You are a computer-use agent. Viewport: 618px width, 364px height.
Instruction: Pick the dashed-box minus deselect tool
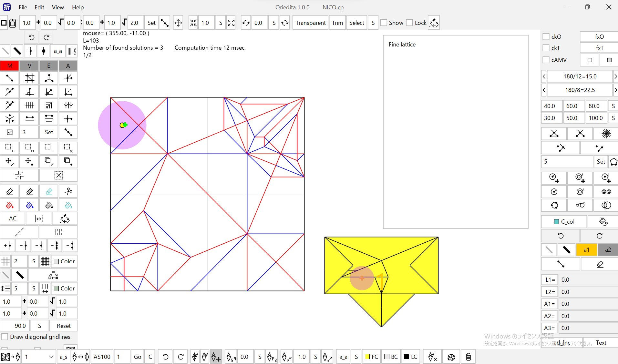49,148
